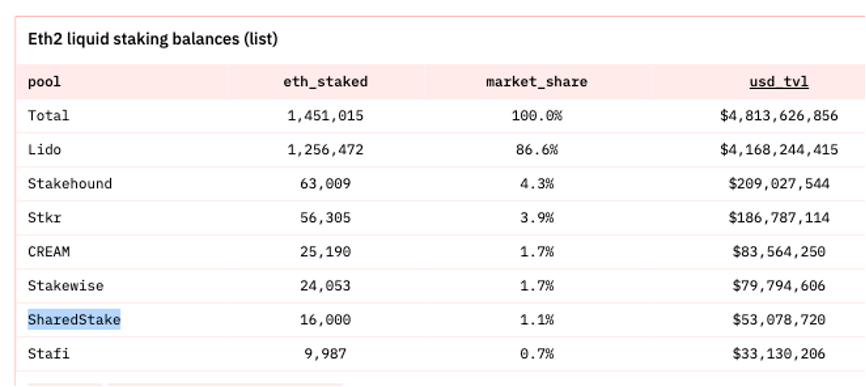Click the Lido pool row name
Image resolution: width=866 pixels, height=387 pixels.
point(44,150)
